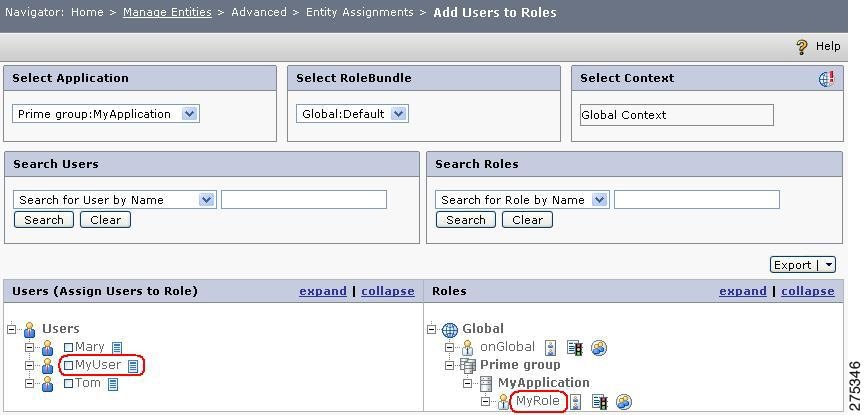The width and height of the screenshot is (865, 415).
Task: Click the Users root person icon
Action: [30, 329]
